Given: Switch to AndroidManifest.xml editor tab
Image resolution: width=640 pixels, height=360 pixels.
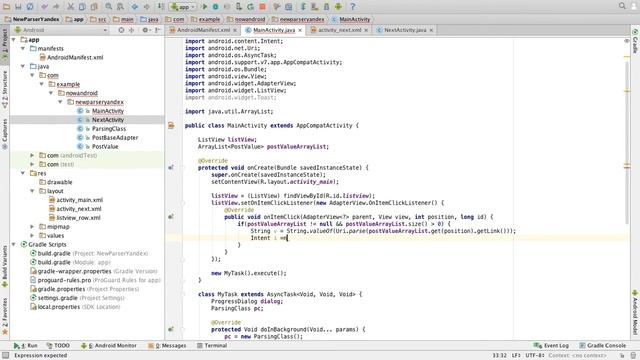Looking at the screenshot, I should (203, 30).
